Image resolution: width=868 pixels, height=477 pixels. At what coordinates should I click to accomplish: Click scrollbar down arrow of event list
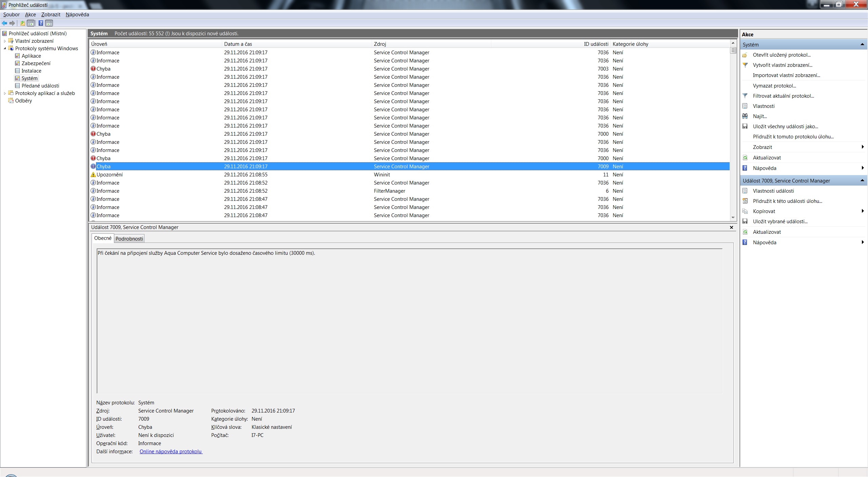pos(733,217)
